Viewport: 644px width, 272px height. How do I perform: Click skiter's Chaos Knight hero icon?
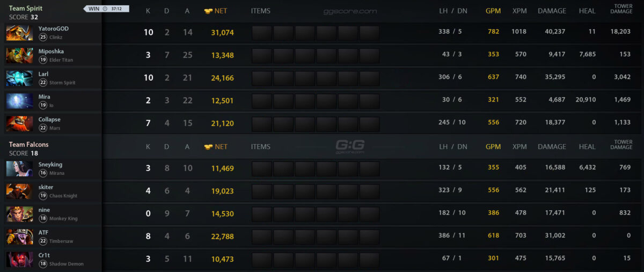(x=19, y=191)
